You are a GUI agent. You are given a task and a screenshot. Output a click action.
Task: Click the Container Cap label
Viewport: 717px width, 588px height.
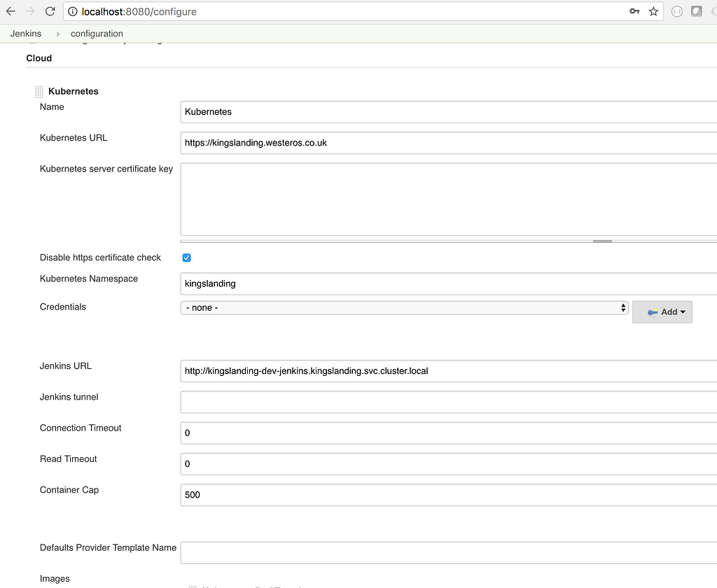tap(69, 490)
